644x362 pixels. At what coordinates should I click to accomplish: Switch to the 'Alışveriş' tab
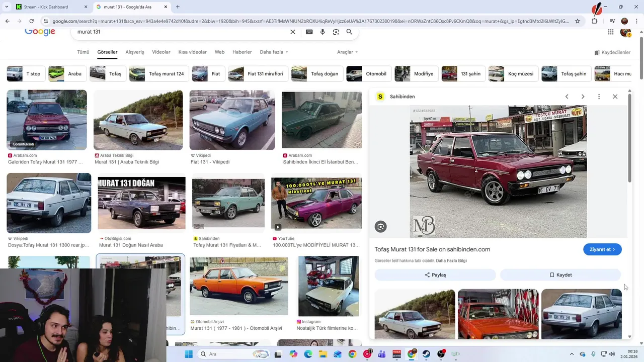coord(134,52)
